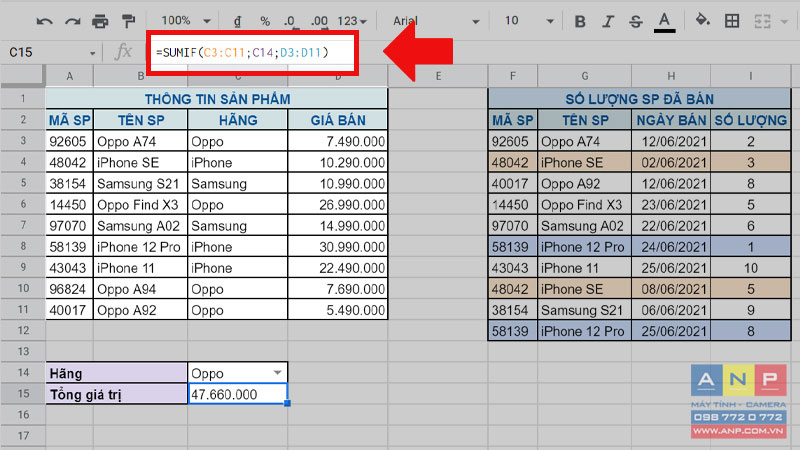Open the name box dropdown arrow
Image resolution: width=800 pixels, height=450 pixels.
(x=92, y=53)
